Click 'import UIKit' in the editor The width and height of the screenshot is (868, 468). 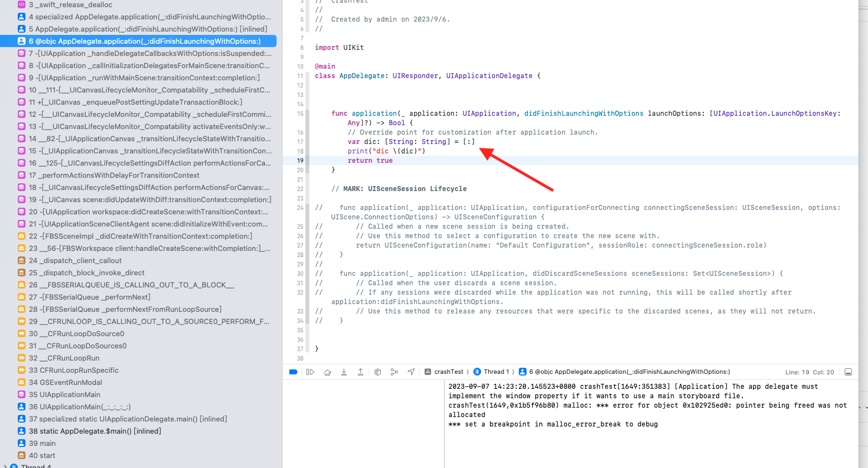click(339, 48)
